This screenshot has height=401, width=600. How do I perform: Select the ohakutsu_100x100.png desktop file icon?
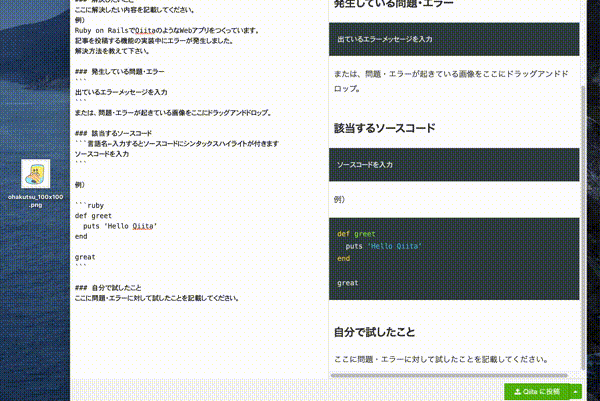pos(36,174)
